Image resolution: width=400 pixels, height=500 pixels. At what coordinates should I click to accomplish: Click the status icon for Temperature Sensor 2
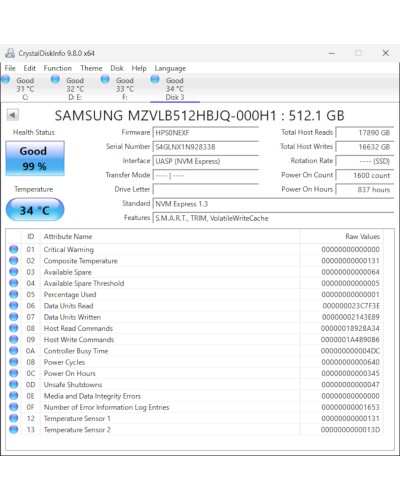14,429
